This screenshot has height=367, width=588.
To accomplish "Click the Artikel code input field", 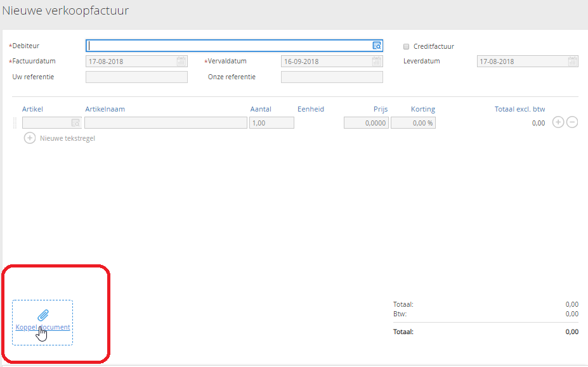I will pos(52,122).
